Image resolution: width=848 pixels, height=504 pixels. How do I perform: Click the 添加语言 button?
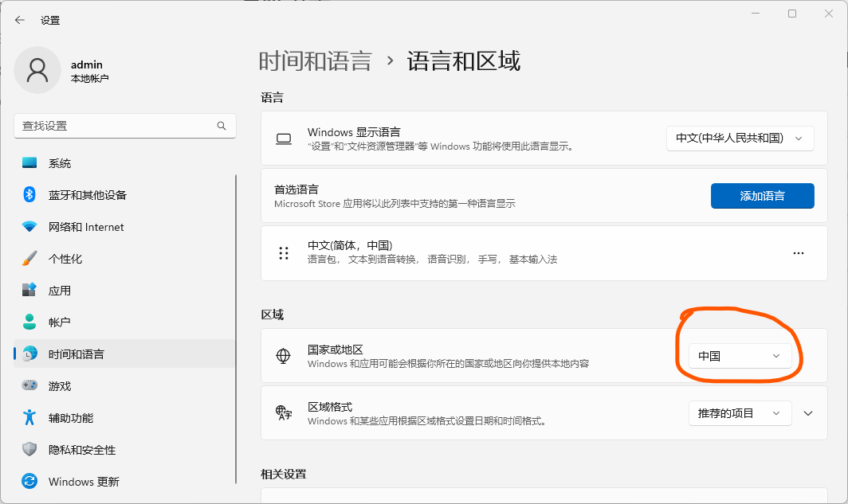point(762,196)
